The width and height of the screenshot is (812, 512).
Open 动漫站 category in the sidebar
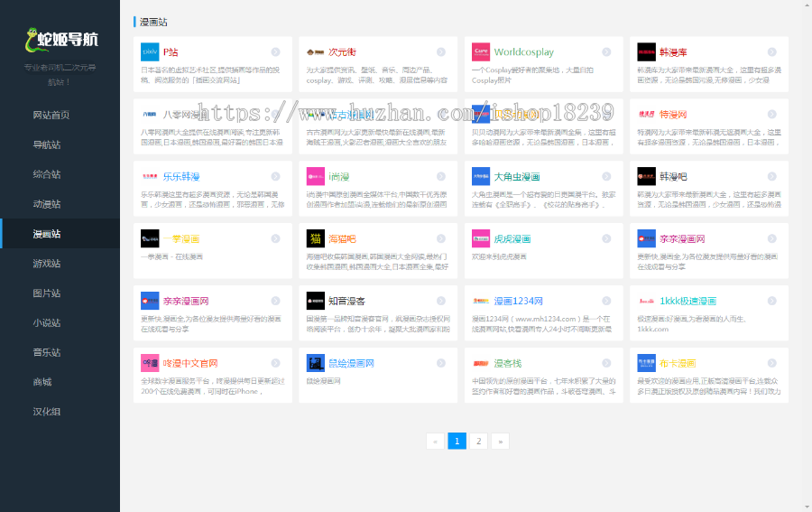tap(46, 204)
